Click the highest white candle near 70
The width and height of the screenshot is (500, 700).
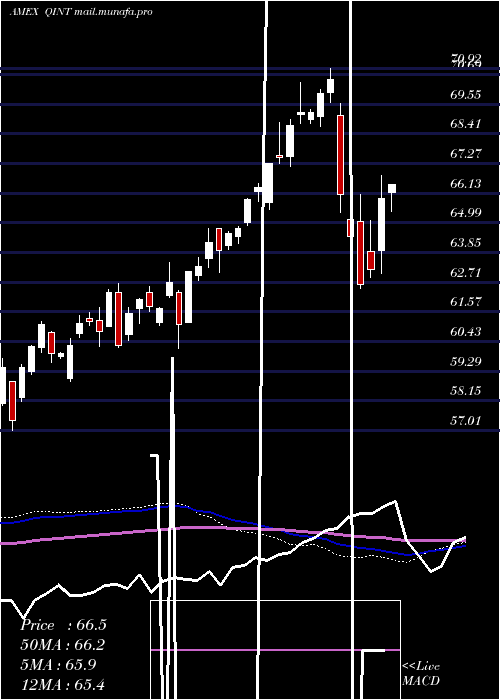click(330, 85)
